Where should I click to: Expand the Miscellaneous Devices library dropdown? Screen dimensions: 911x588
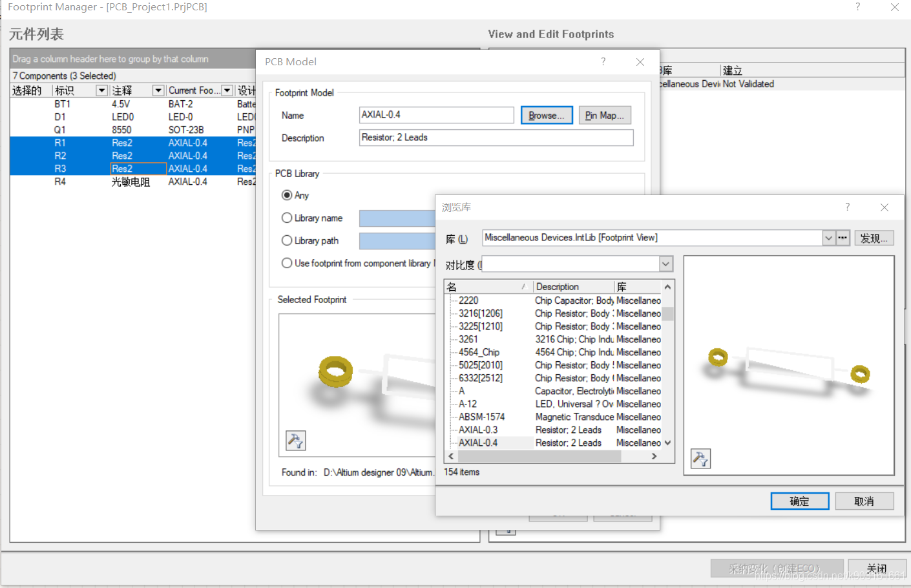tap(828, 238)
